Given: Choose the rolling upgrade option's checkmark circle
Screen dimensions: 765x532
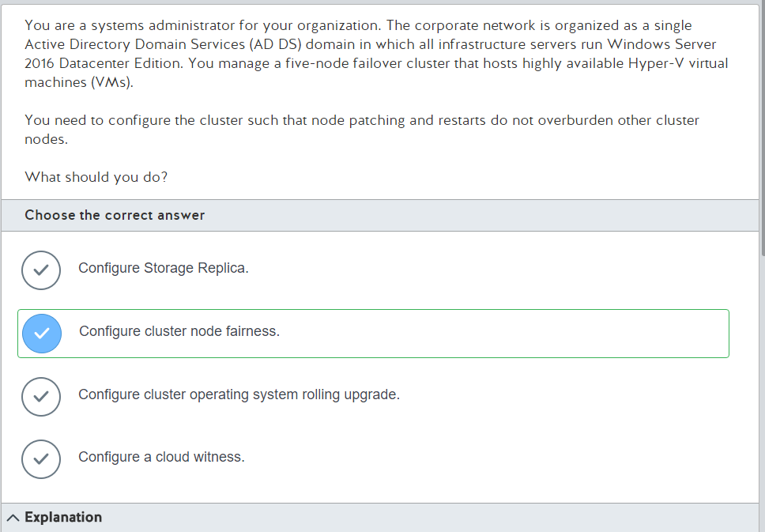Looking at the screenshot, I should 41,396.
